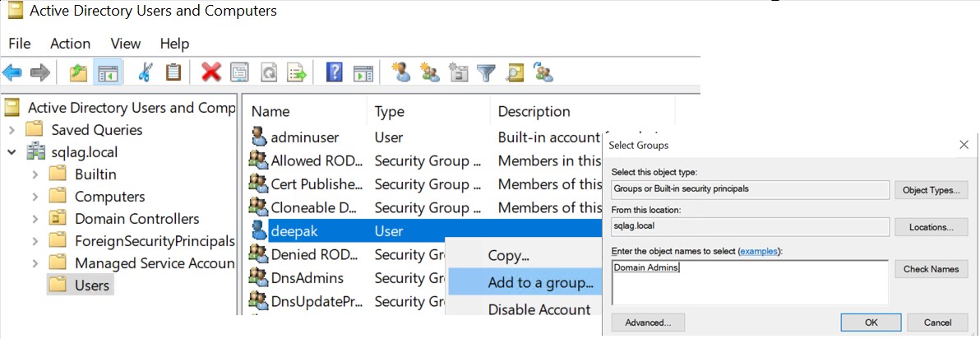Click the Domain Controllers OU folder icon
This screenshot has width=980, height=339.
point(58,218)
